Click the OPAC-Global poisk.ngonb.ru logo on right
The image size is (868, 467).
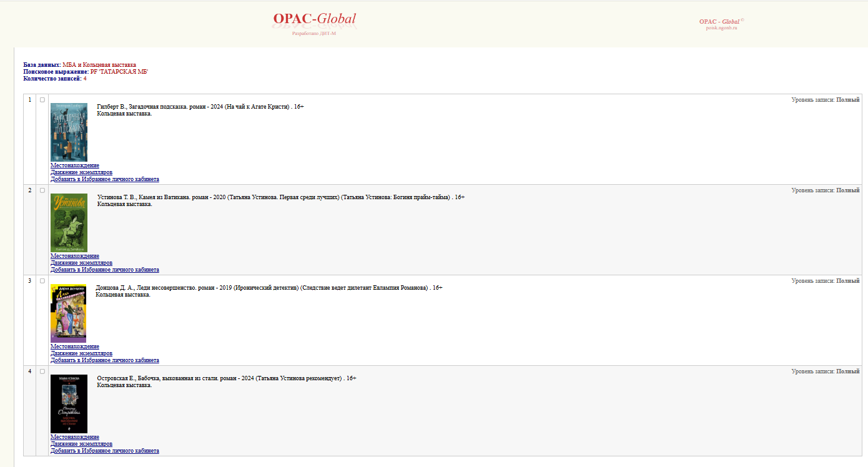[721, 24]
